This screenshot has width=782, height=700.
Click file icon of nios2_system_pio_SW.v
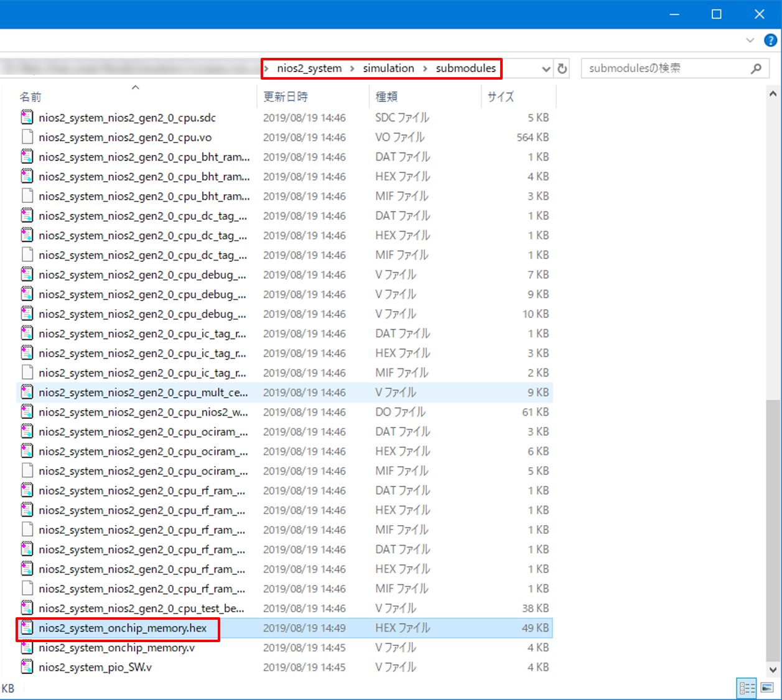(x=27, y=667)
